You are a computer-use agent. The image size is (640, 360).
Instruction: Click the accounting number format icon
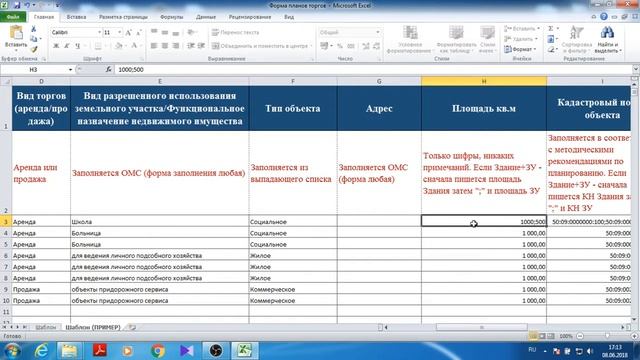click(x=324, y=46)
